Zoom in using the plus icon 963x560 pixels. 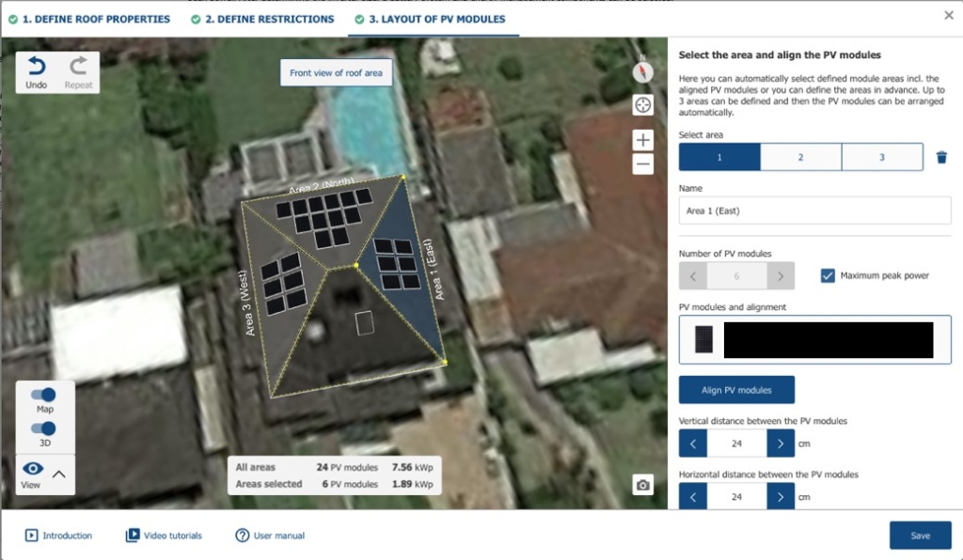pyautogui.click(x=642, y=139)
